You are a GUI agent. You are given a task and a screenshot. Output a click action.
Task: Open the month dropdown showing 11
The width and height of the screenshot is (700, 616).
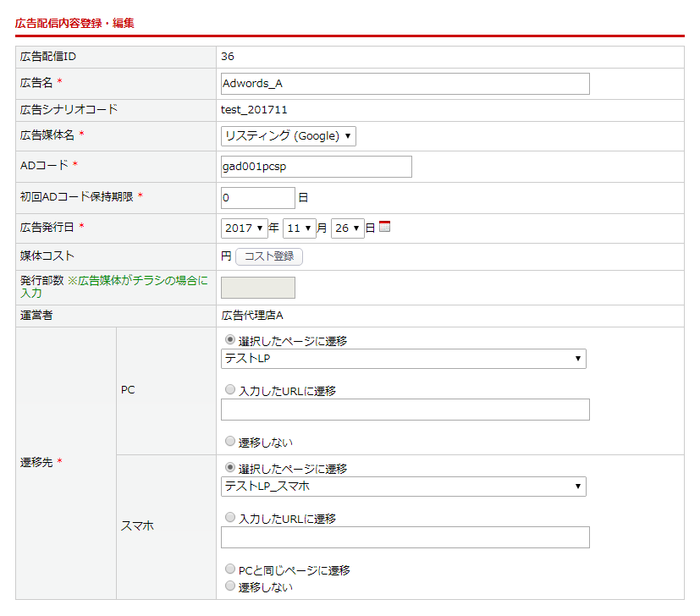[x=299, y=228]
